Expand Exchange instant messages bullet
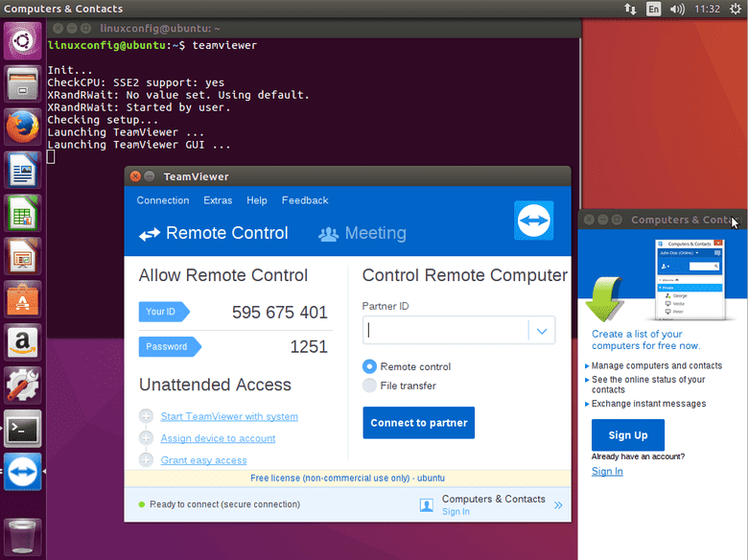Image resolution: width=748 pixels, height=560 pixels. coord(587,404)
